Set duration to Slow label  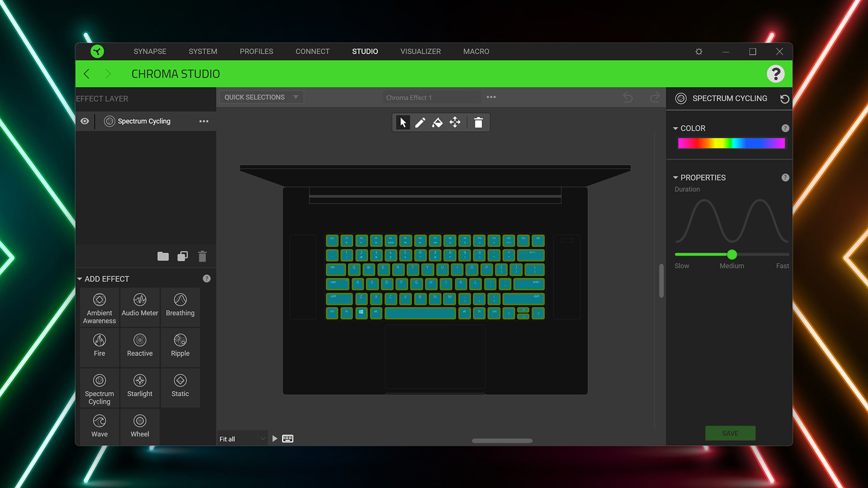[682, 266]
